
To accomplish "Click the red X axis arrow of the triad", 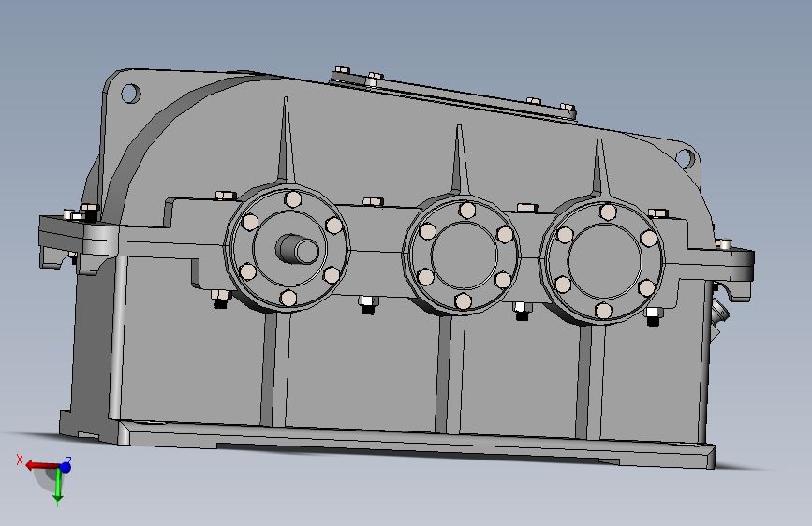I will tap(40, 465).
